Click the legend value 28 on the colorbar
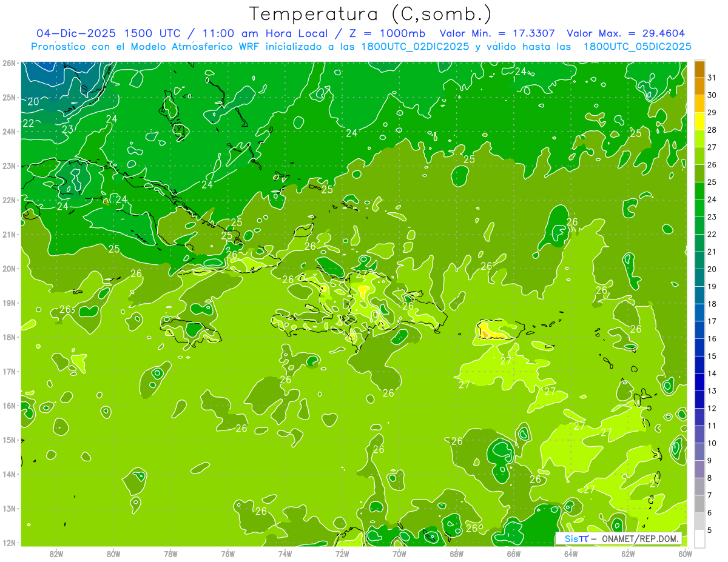Viewport: 728px width, 562px height. 712,130
